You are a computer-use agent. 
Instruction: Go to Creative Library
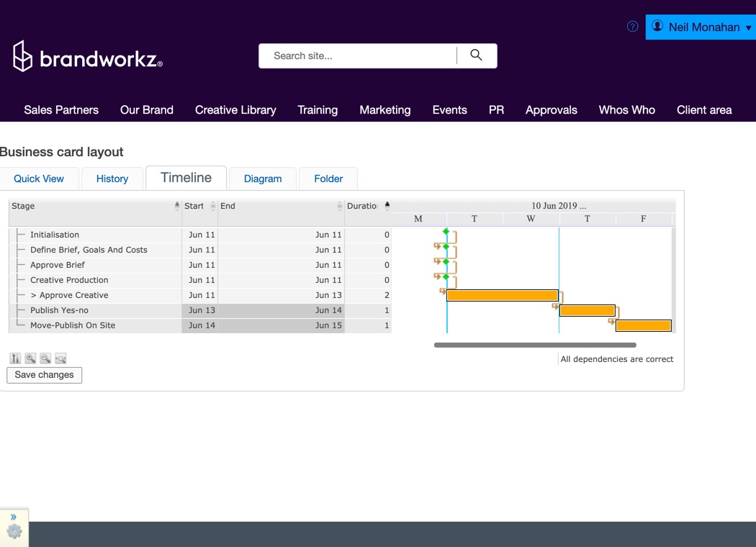(235, 110)
